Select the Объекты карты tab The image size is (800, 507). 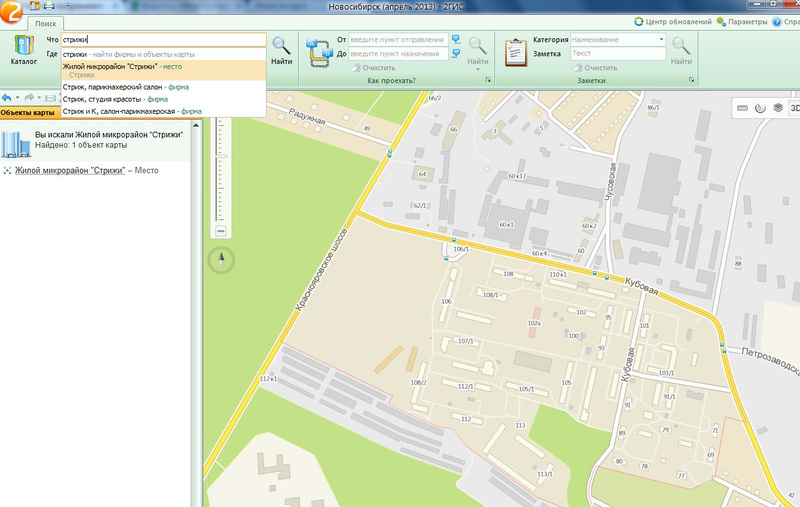click(x=27, y=113)
